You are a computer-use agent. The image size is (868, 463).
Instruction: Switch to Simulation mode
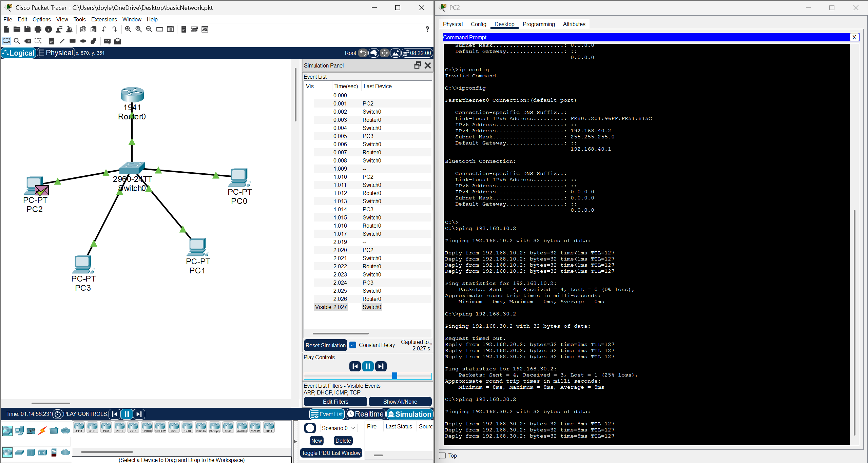[x=409, y=414]
